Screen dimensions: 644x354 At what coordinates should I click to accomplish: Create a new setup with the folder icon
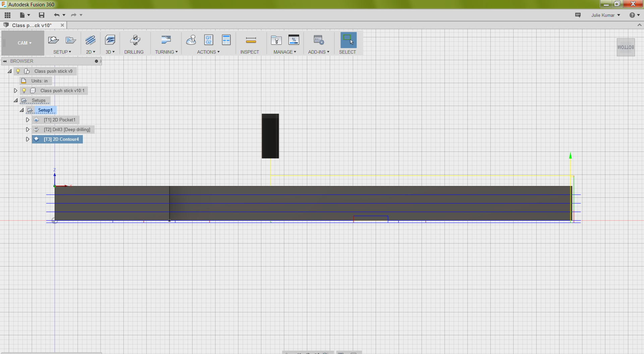[53, 40]
